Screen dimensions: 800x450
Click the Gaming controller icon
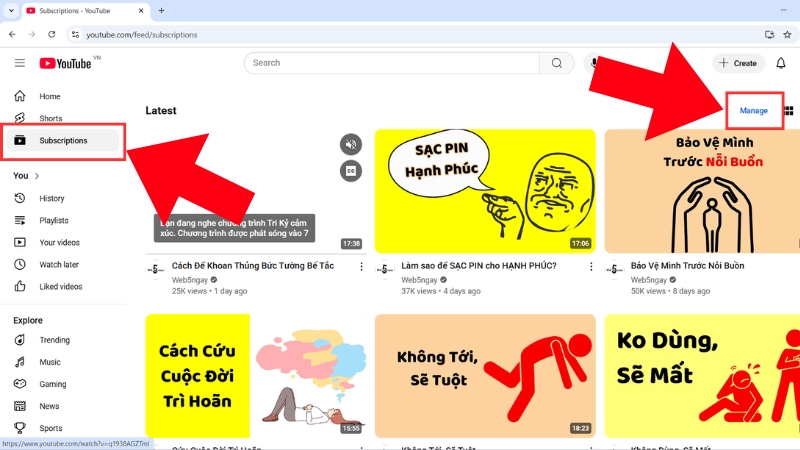pyautogui.click(x=19, y=384)
